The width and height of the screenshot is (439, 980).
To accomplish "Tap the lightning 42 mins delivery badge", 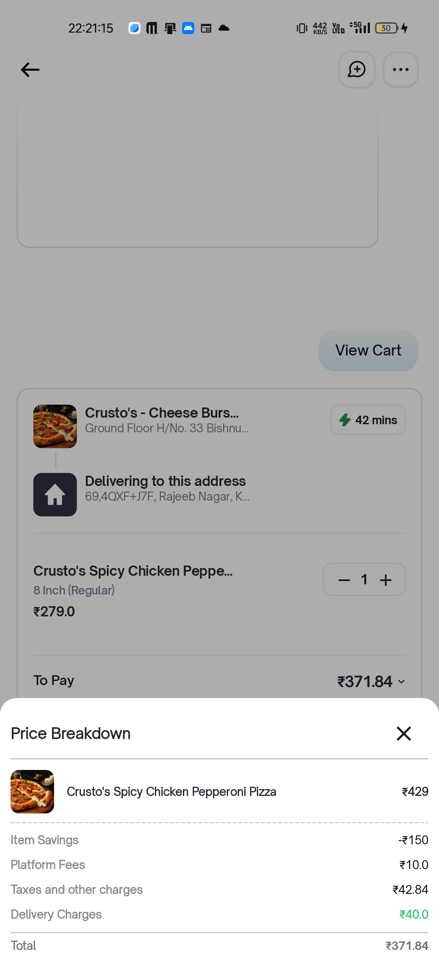I will 368,420.
